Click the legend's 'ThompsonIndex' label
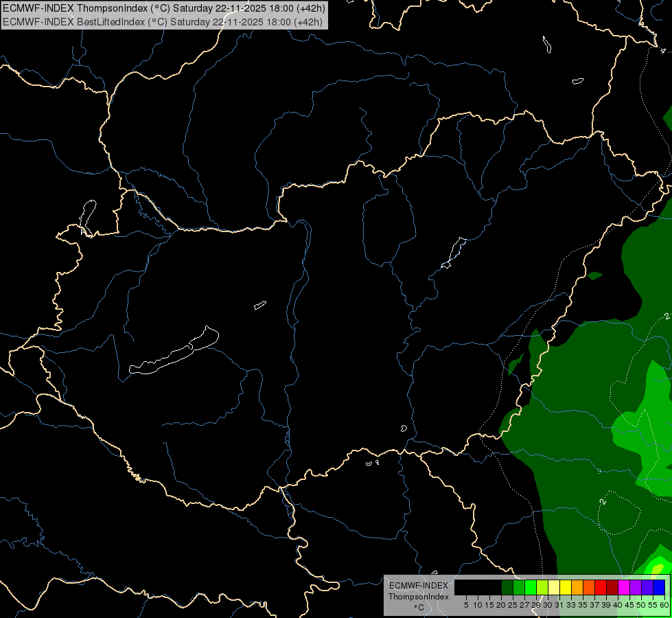672x618 pixels. 419,597
